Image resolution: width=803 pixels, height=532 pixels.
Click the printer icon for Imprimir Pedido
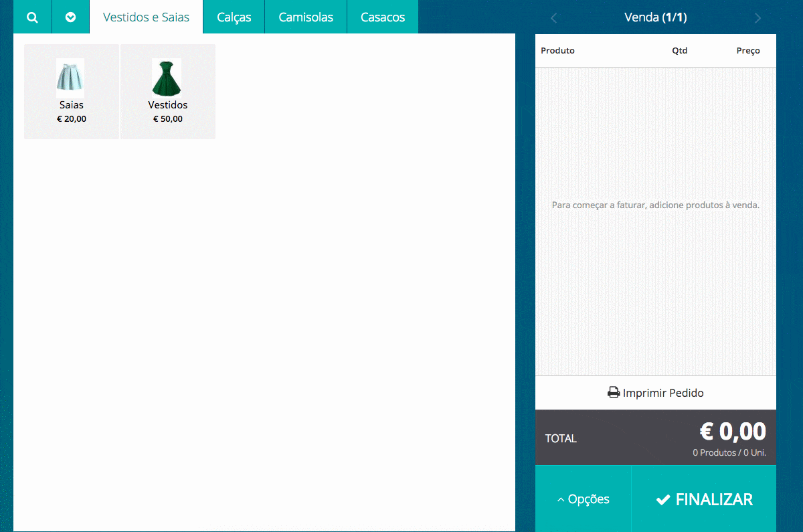613,393
